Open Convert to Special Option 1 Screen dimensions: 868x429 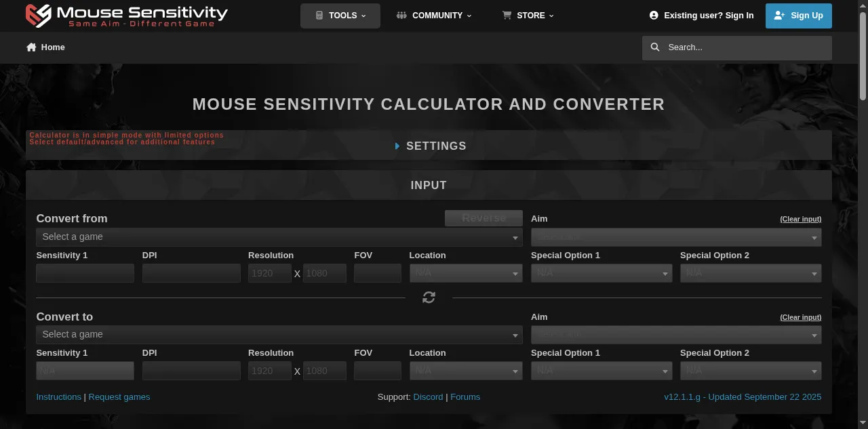pos(601,371)
